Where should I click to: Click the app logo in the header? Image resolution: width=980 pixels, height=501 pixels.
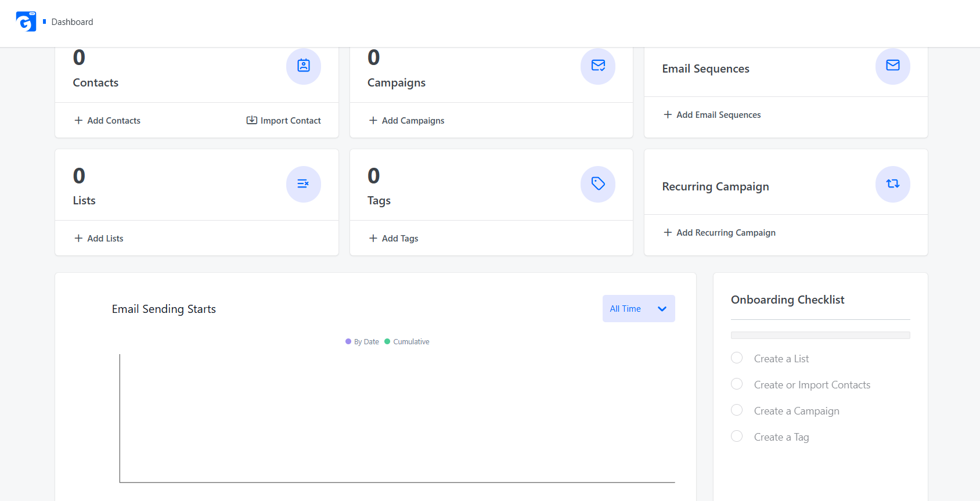(26, 21)
